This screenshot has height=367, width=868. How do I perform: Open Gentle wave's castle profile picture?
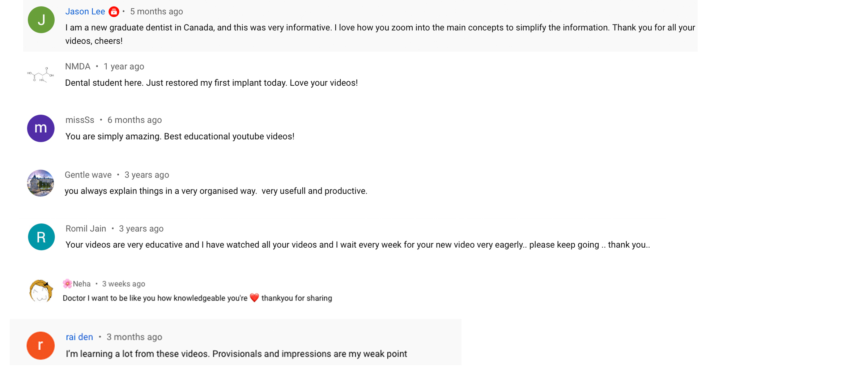click(41, 183)
